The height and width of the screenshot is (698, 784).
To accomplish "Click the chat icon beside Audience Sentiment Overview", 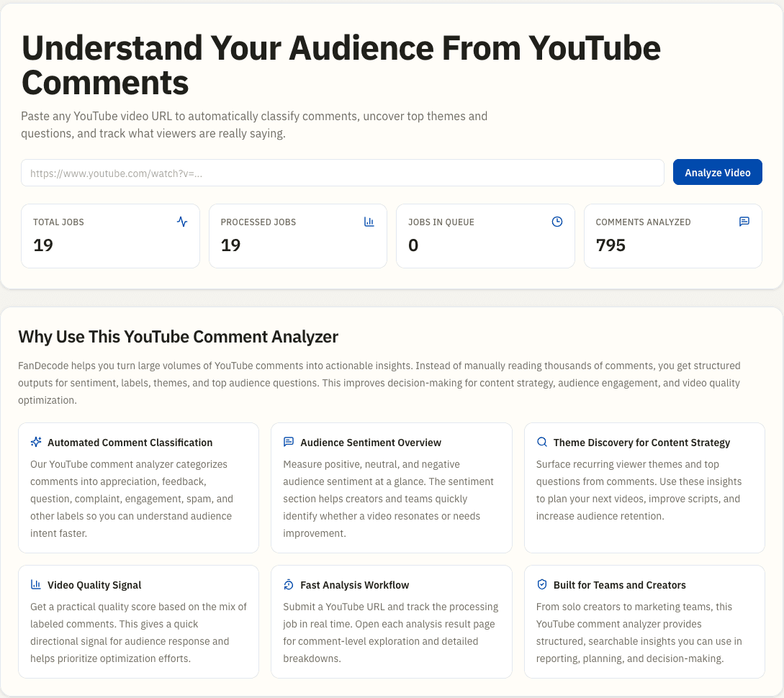I will click(x=289, y=443).
